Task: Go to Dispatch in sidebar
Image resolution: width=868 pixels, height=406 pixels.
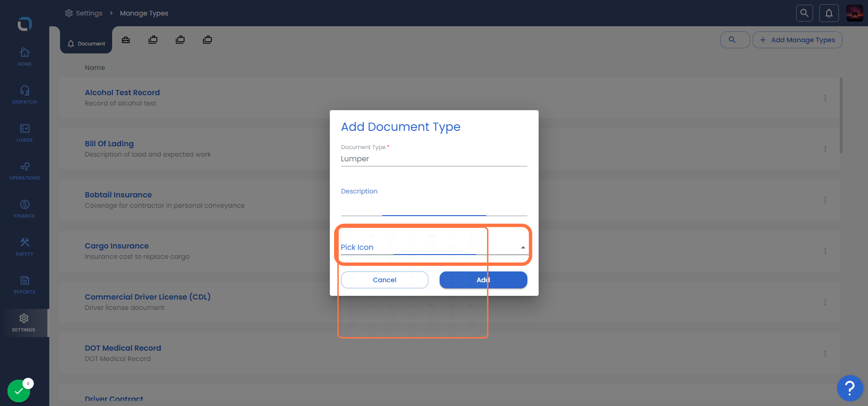Action: point(24,95)
